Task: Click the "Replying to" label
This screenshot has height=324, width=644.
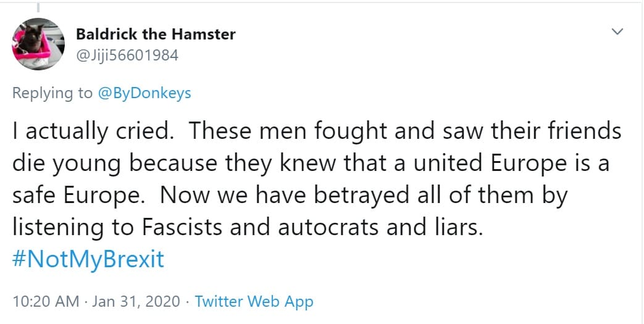Action: point(52,93)
